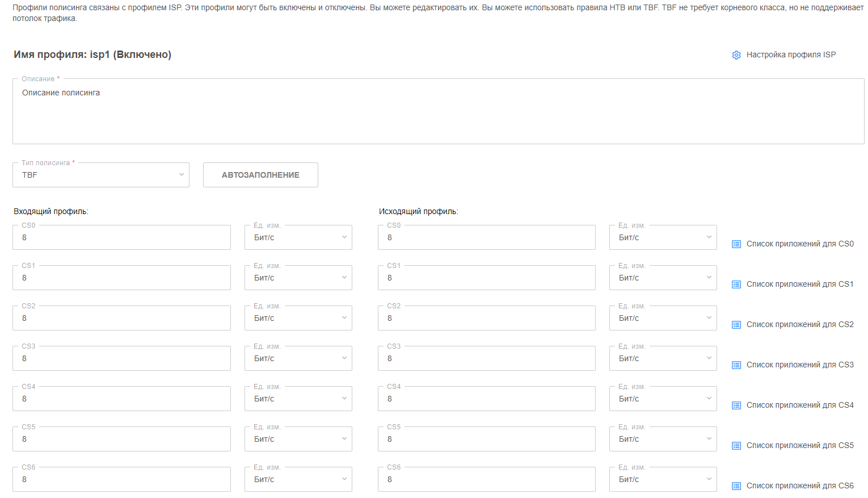Click the gear icon for ISP profile settings
The width and height of the screenshot is (868, 498).
pos(736,55)
